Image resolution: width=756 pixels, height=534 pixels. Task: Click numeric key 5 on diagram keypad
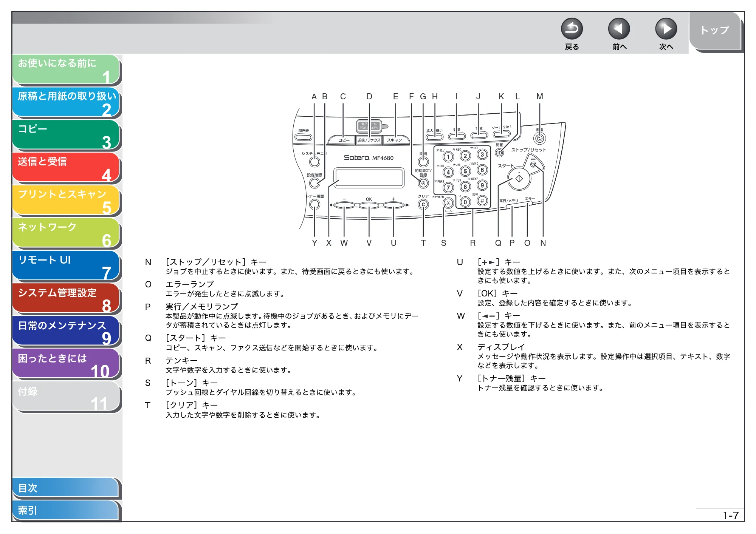point(465,171)
